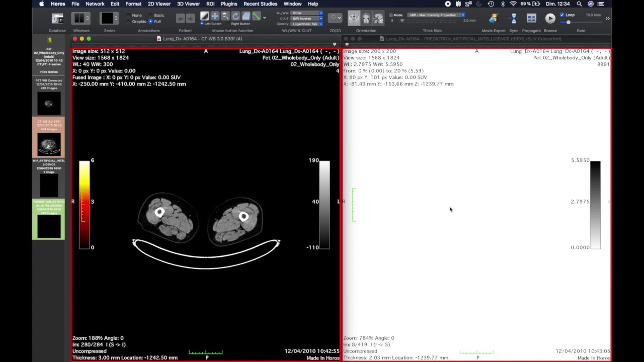The image size is (644, 362).
Task: Open the Windows layout dropdown
Action: (81, 19)
